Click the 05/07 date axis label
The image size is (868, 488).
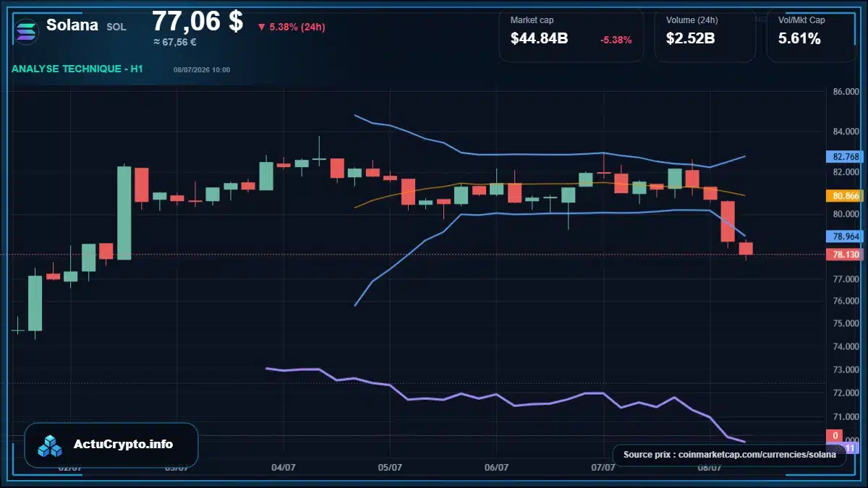pos(390,468)
